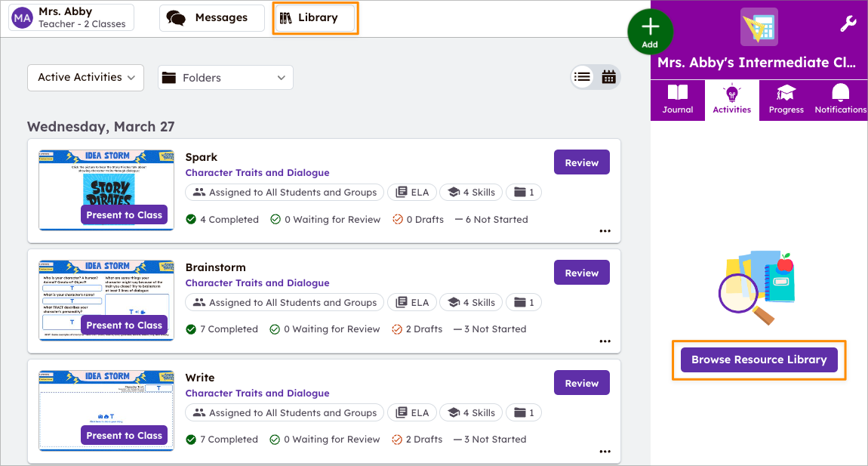Click Browse Resource Library button
The width and height of the screenshot is (868, 466).
[759, 360]
